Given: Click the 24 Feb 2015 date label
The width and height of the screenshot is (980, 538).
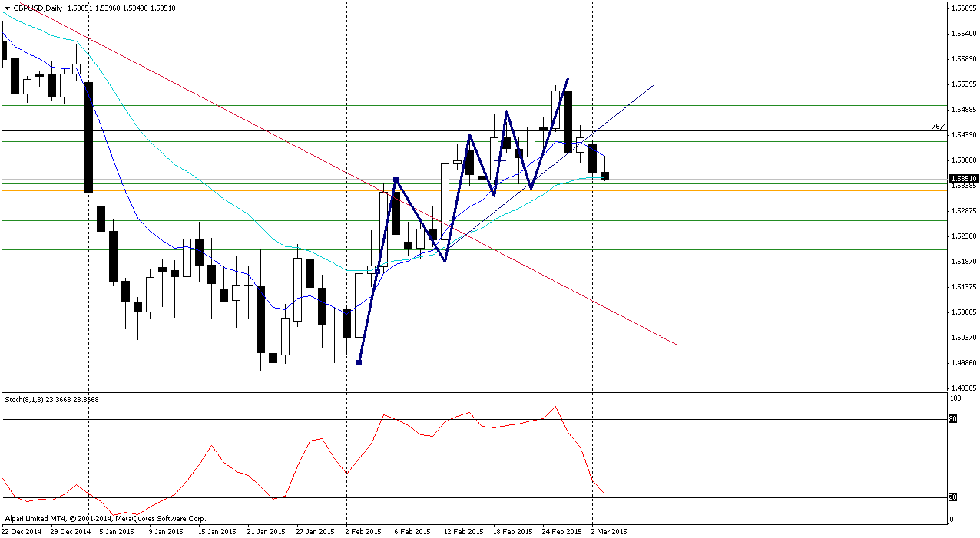Looking at the screenshot, I should coord(561,531).
